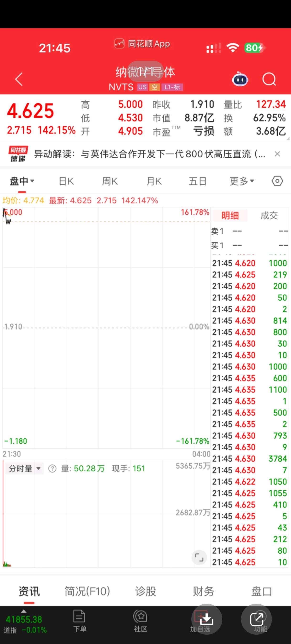The image size is (291, 644).
Task: Tap the 量比 value 127.34
Action: (271, 104)
